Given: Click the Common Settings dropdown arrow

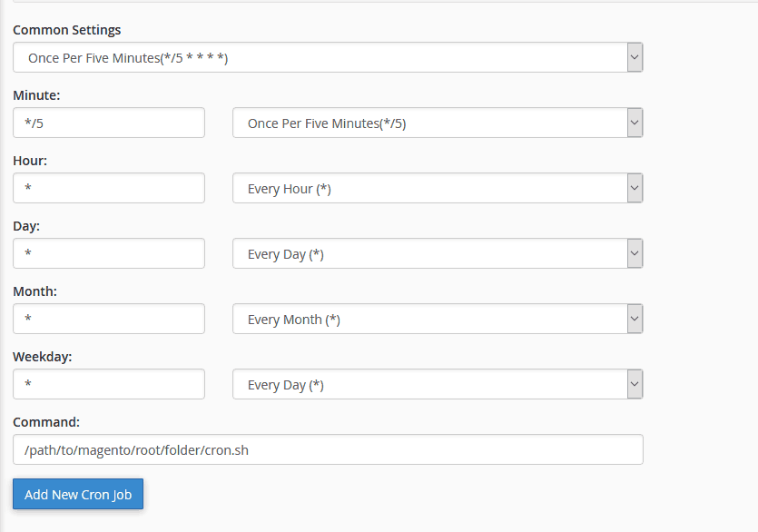Looking at the screenshot, I should tap(635, 56).
